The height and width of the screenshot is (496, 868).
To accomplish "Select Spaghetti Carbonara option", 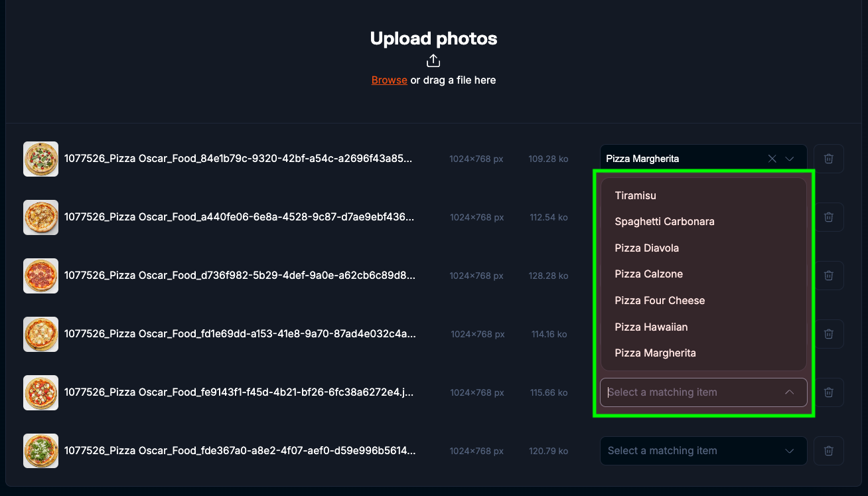I will pyautogui.click(x=664, y=222).
